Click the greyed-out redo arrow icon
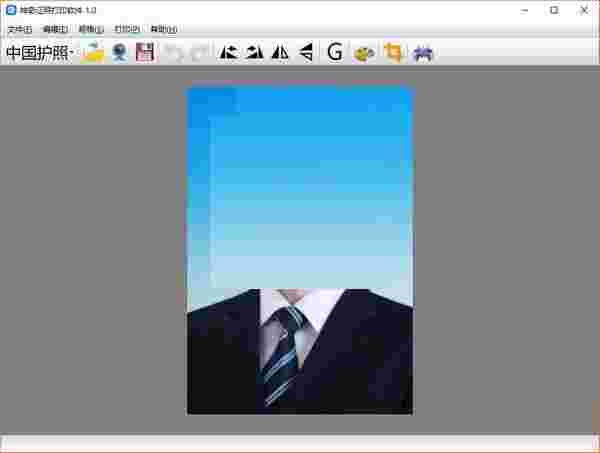 pos(199,53)
